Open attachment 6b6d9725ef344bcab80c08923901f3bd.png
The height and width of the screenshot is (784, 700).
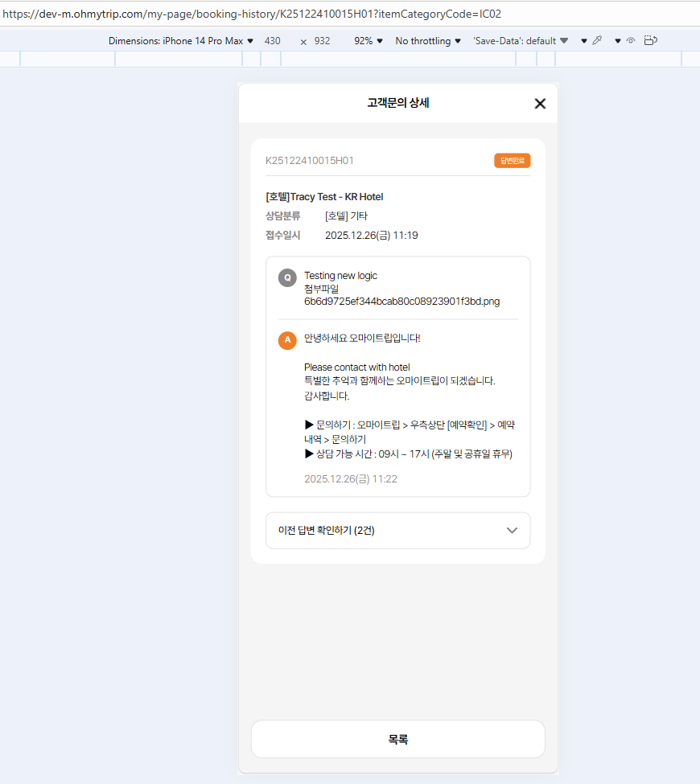(x=401, y=302)
